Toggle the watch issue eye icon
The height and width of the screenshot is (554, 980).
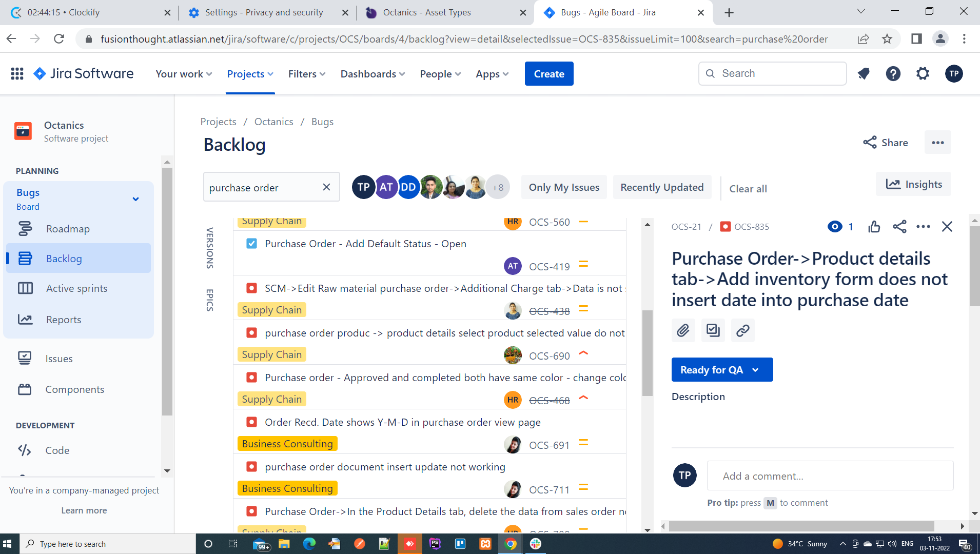coord(835,227)
